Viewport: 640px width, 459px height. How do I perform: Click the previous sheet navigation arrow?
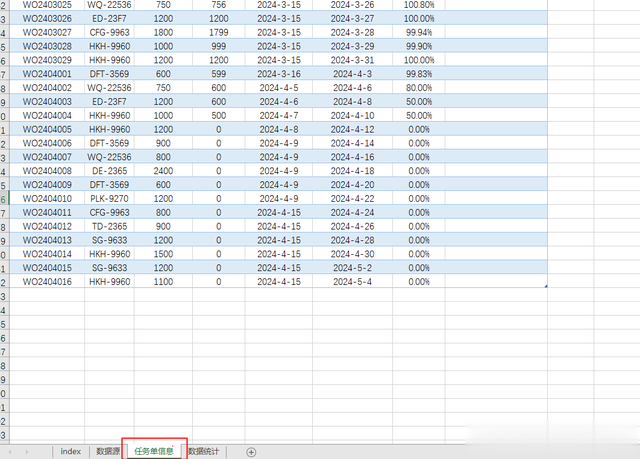(x=10, y=452)
